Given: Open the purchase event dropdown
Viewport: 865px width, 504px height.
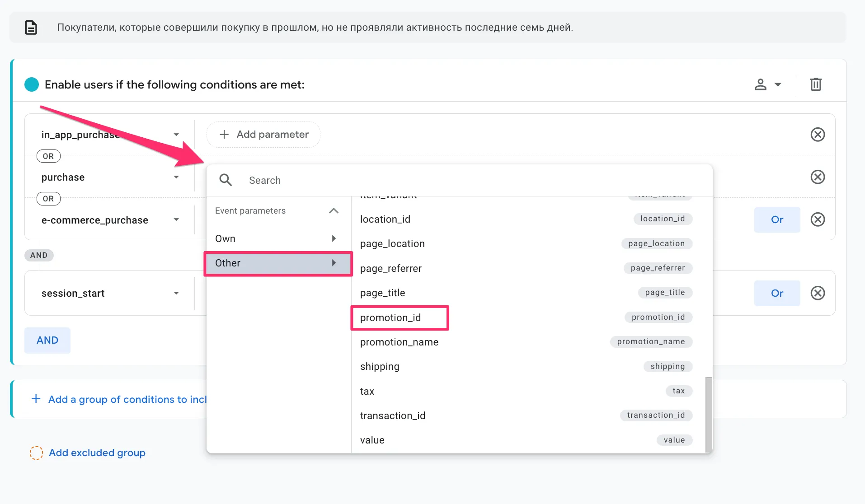Looking at the screenshot, I should pos(176,177).
